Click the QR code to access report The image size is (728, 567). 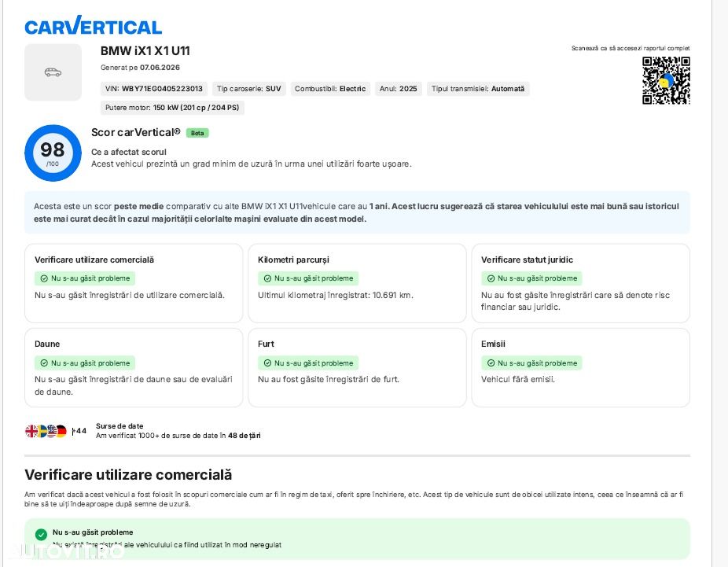[x=666, y=80]
